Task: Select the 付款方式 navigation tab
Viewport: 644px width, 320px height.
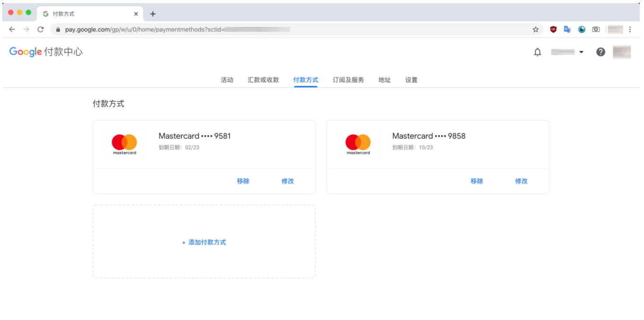Action: point(306,80)
